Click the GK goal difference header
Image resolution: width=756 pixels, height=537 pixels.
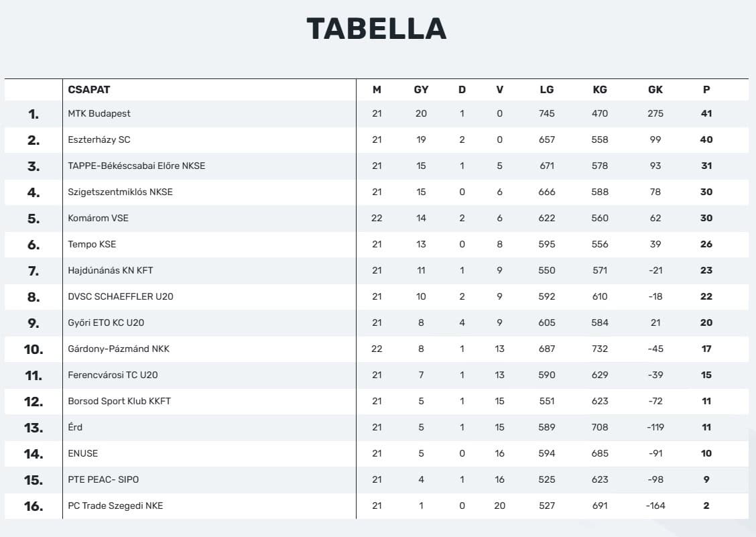(655, 89)
